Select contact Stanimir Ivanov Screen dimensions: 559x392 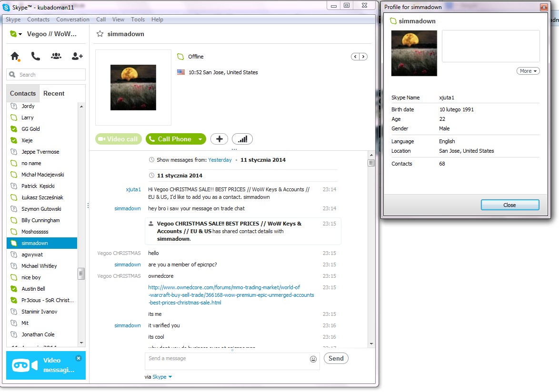(42, 312)
